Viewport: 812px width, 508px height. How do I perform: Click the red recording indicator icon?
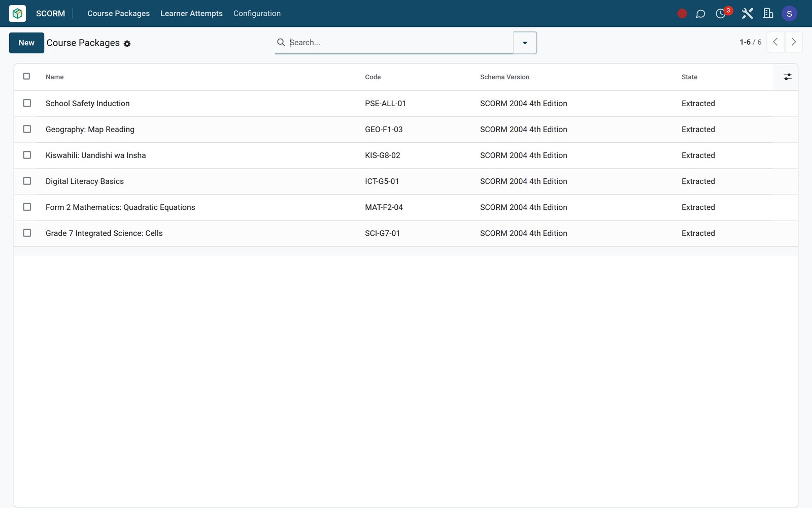click(682, 14)
